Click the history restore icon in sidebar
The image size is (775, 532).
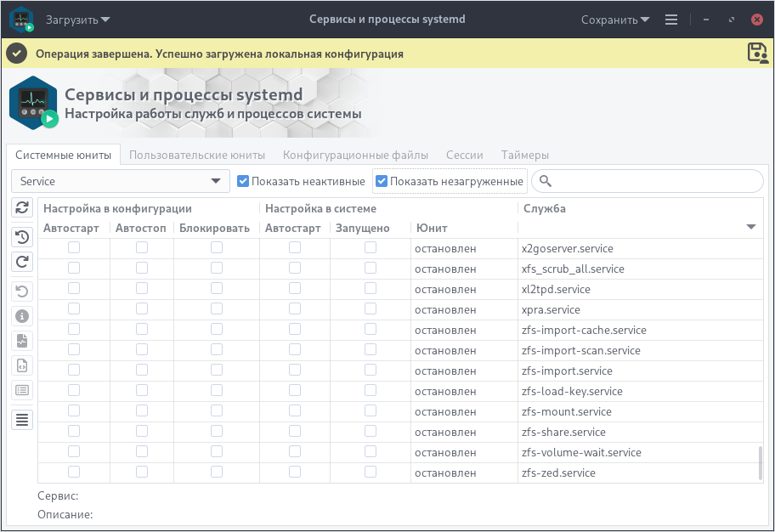click(23, 237)
